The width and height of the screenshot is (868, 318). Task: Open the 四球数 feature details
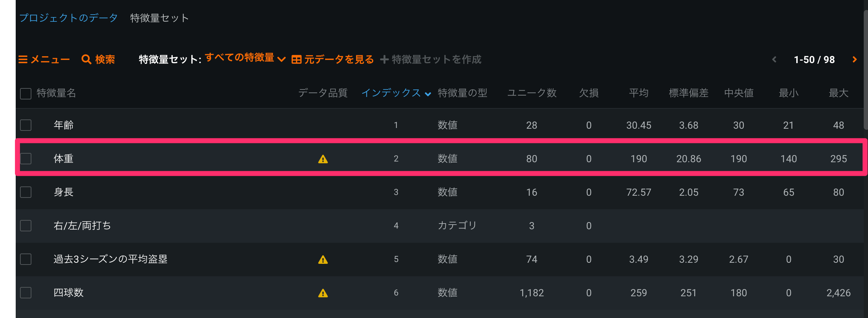[x=69, y=293]
